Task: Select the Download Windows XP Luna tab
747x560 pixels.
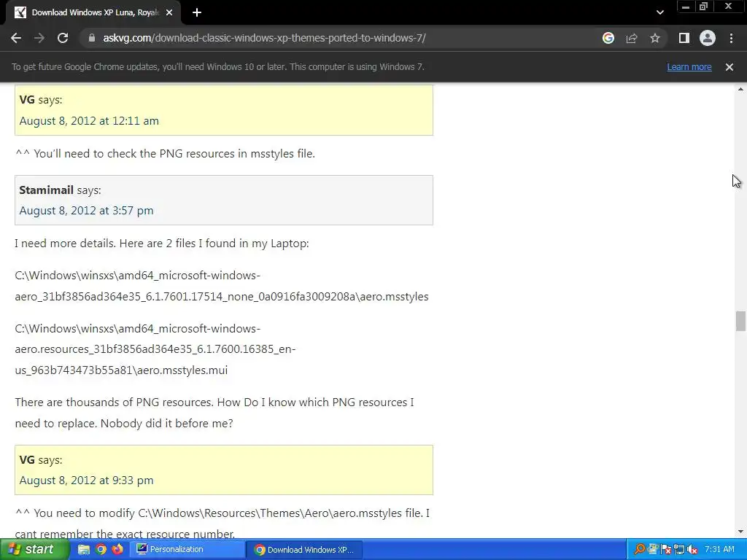Action: (93, 13)
